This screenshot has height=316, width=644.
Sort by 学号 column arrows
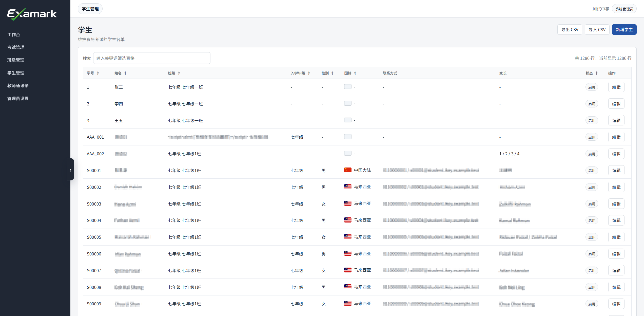coord(98,73)
